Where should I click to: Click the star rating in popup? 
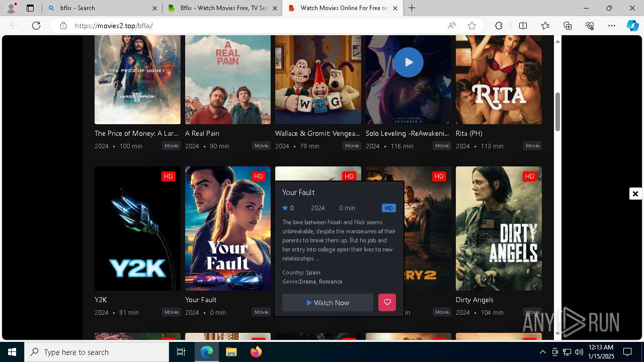[288, 208]
